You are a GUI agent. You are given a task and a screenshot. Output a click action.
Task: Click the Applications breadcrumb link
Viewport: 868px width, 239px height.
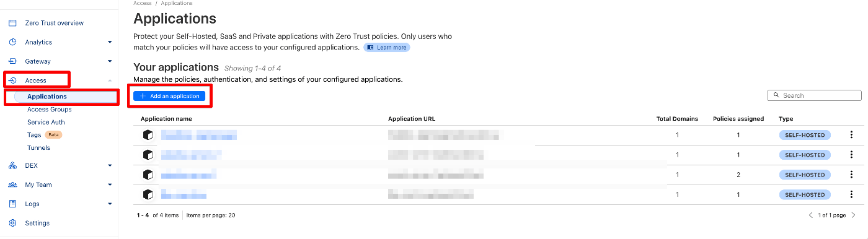point(177,3)
